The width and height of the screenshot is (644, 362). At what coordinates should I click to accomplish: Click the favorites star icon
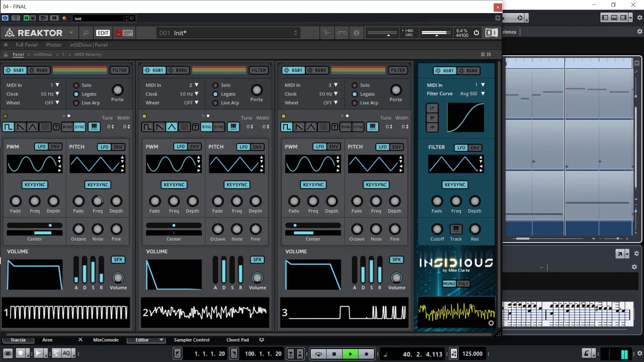(x=6, y=45)
